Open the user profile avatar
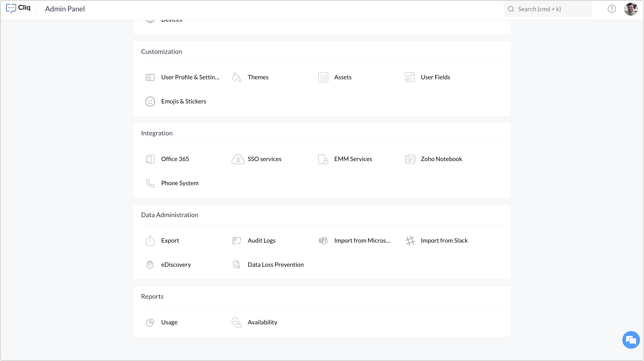The height and width of the screenshot is (361, 644). coord(631,9)
